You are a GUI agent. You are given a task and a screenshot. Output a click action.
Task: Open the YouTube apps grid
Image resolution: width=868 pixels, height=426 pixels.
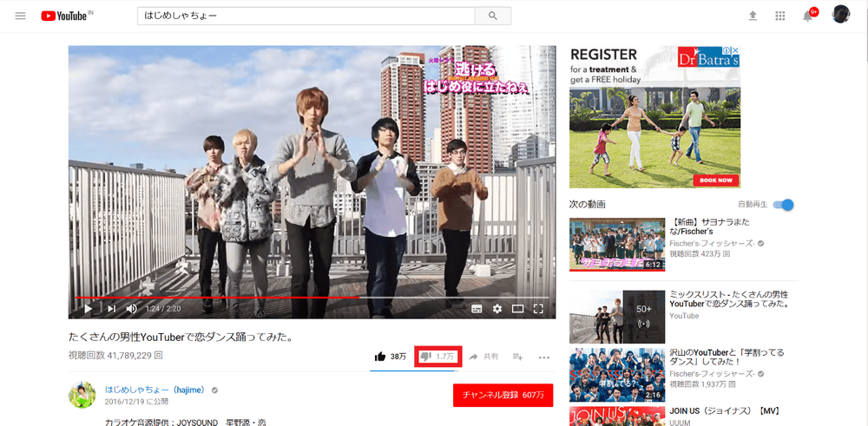point(779,16)
